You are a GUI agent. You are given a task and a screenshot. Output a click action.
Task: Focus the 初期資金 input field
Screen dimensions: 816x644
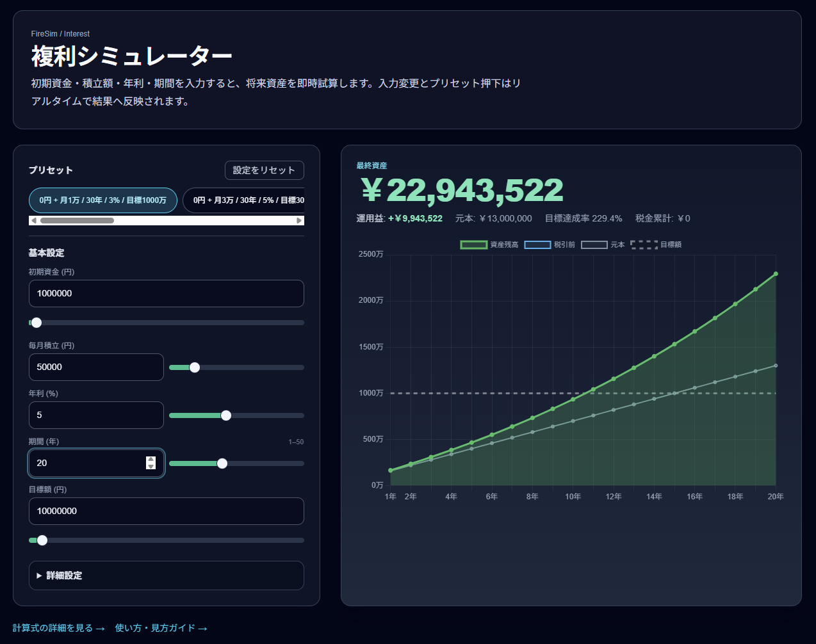[166, 293]
